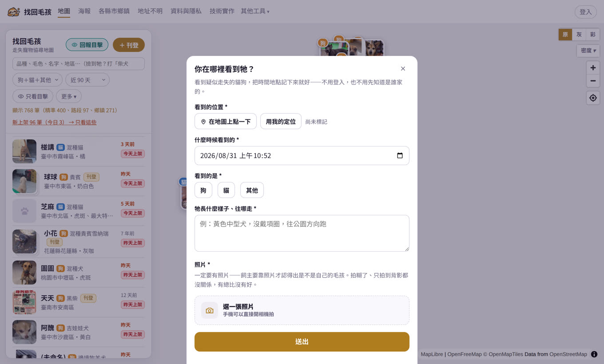Viewport: 604px width, 364px height.
Task: Click the camera icon to choose photo
Action: coord(210,310)
